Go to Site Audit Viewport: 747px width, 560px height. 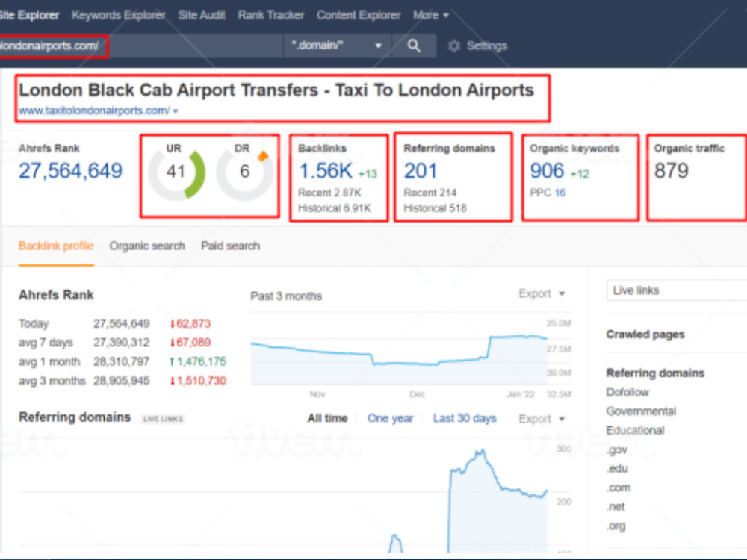tap(202, 15)
